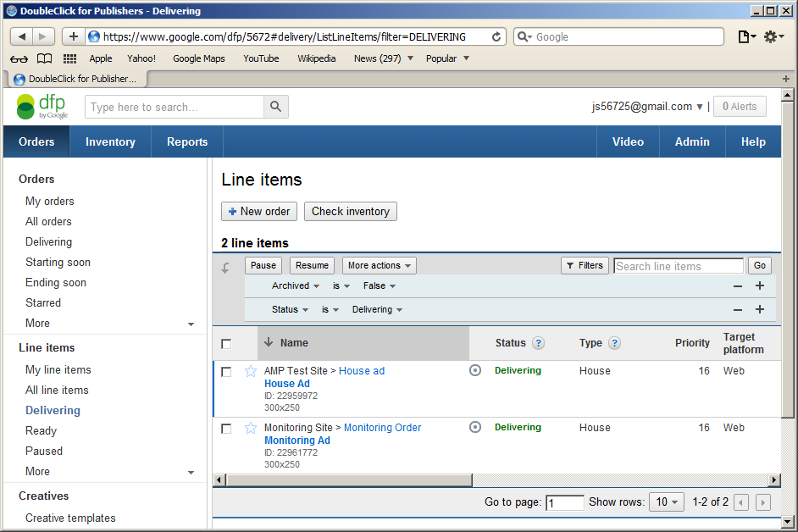798x532 pixels.
Task: Open the Orders tab
Action: pyautogui.click(x=36, y=142)
